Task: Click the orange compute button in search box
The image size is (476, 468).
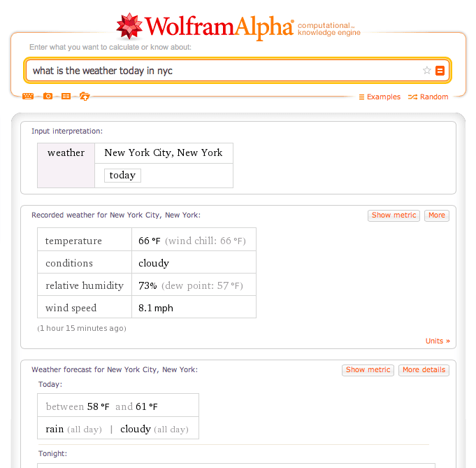Action: (440, 71)
